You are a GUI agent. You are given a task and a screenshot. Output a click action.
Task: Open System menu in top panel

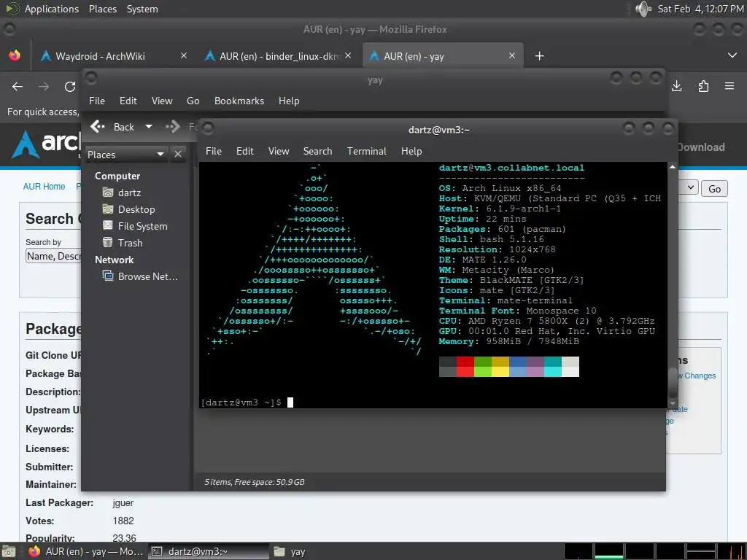tap(142, 9)
